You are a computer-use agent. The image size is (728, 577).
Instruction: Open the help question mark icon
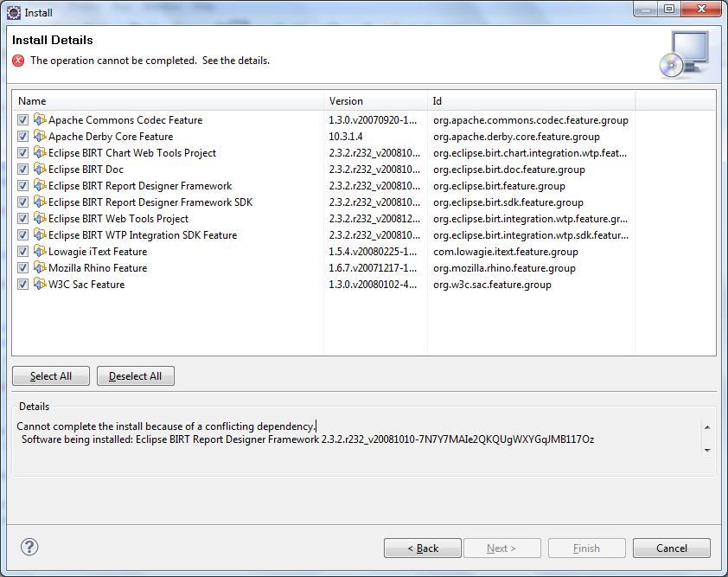tap(29, 547)
